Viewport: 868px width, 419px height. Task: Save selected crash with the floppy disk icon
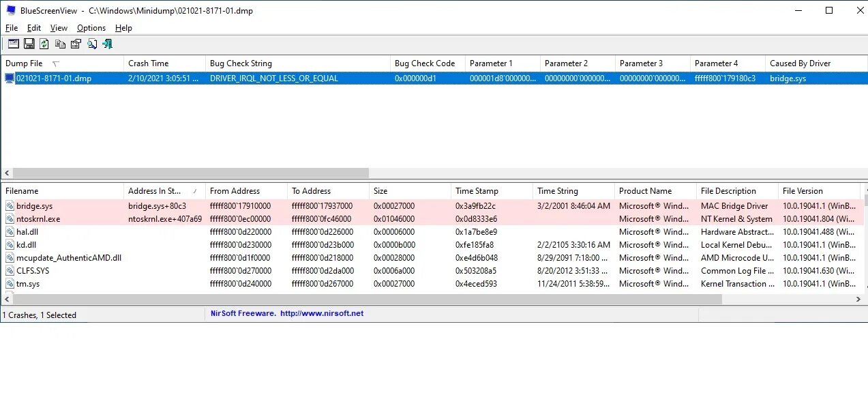[x=29, y=44]
